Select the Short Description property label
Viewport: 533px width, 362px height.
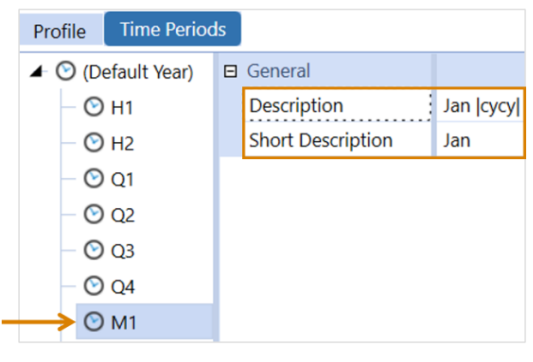pyautogui.click(x=321, y=140)
